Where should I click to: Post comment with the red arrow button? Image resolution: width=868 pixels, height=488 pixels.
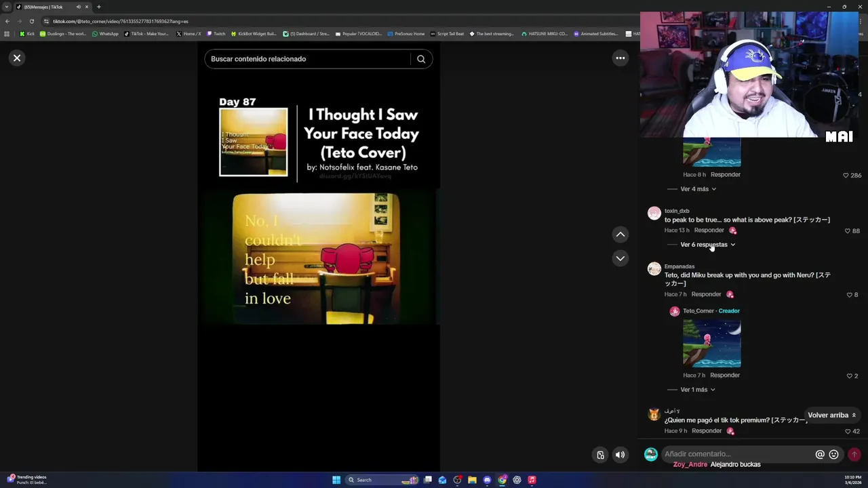click(854, 455)
